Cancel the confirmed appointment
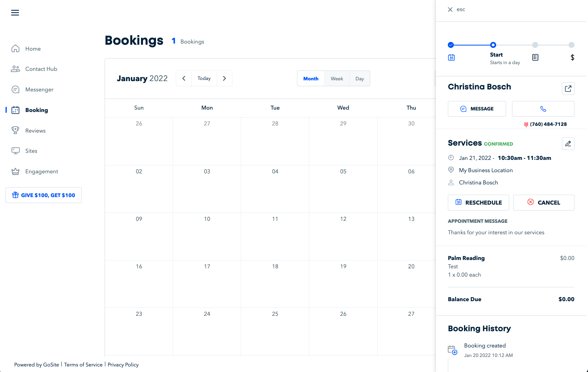The width and height of the screenshot is (588, 372). 544,203
